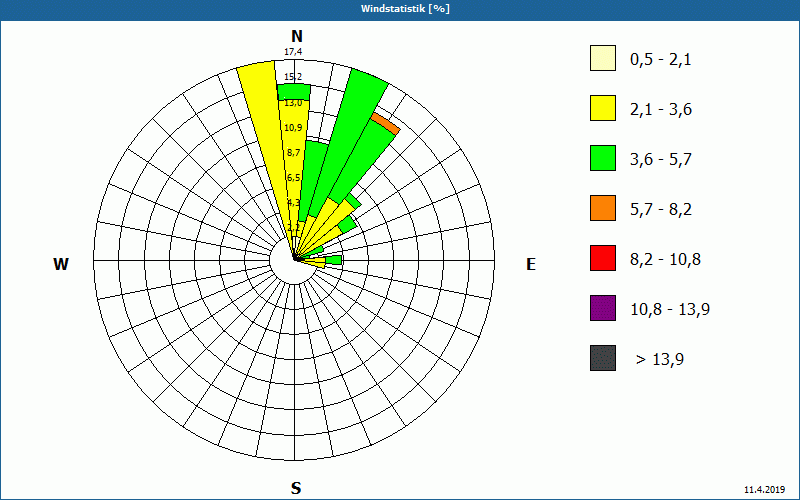Viewport: 800px width, 500px height.
Task: Click the date 11.4.2019
Action: (764, 489)
